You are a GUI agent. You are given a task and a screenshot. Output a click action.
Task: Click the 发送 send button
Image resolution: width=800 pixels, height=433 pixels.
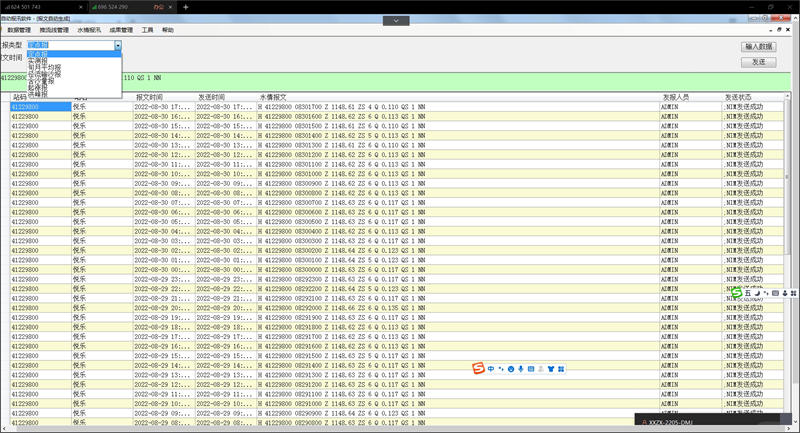click(759, 62)
